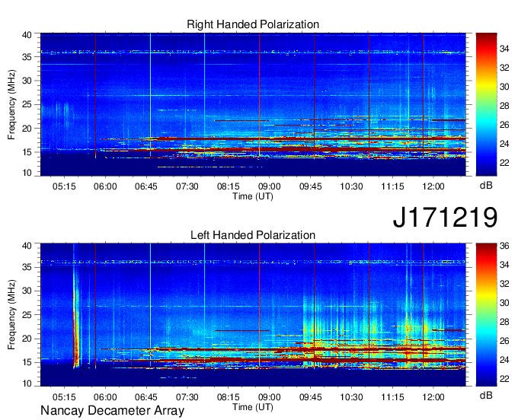Click the 12:00 time tick of the Left Handed plot
Screen dimensions: 518x420
[x=433, y=397]
